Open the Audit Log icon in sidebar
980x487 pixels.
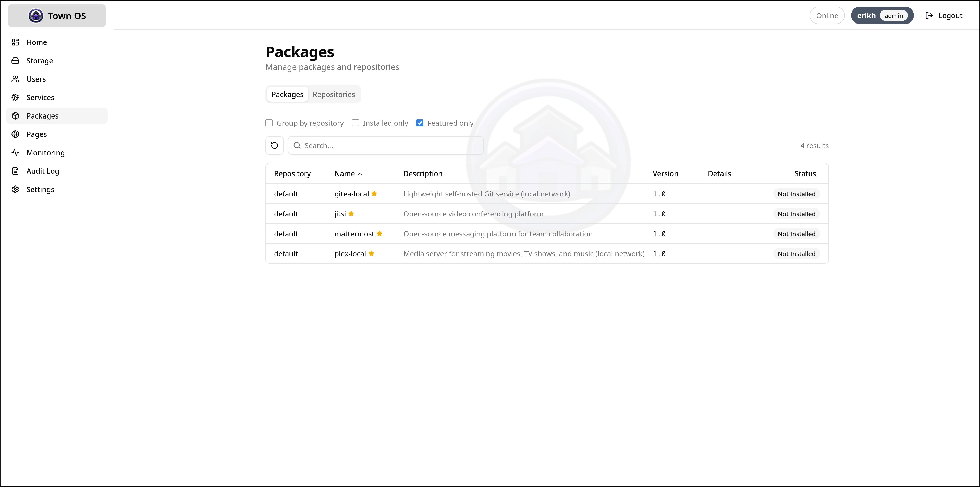coord(16,171)
